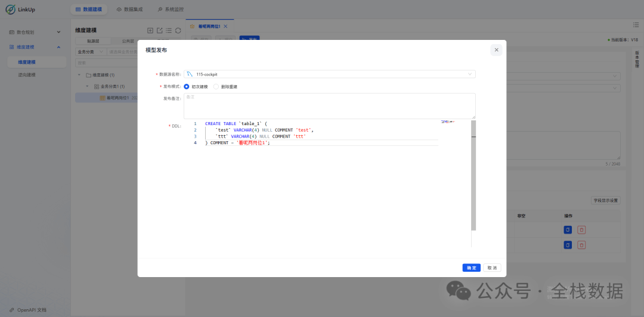
Task: Click the 发布备注 remarks text area
Action: tap(329, 105)
